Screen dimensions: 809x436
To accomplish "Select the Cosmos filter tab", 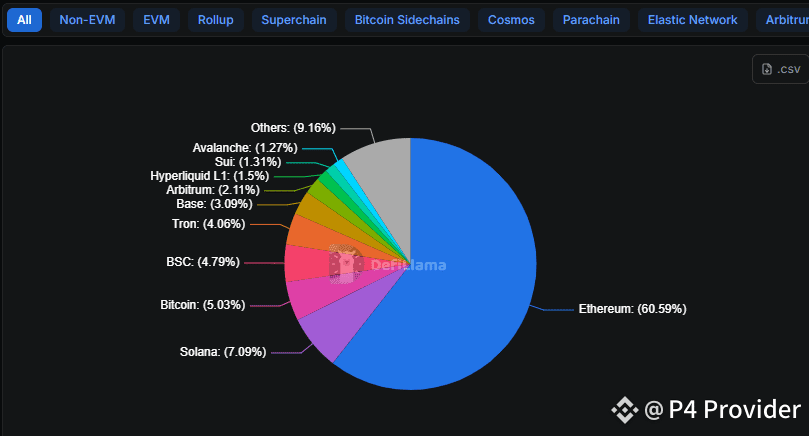I will click(x=511, y=20).
